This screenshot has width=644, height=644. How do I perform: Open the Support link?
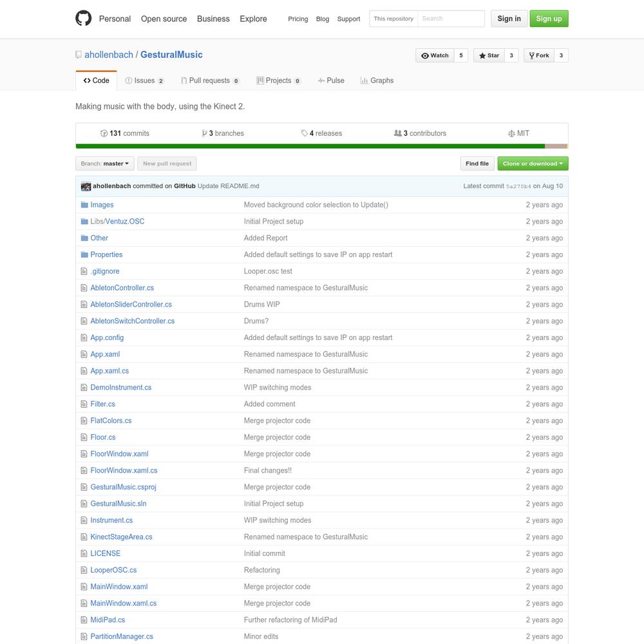pyautogui.click(x=348, y=19)
